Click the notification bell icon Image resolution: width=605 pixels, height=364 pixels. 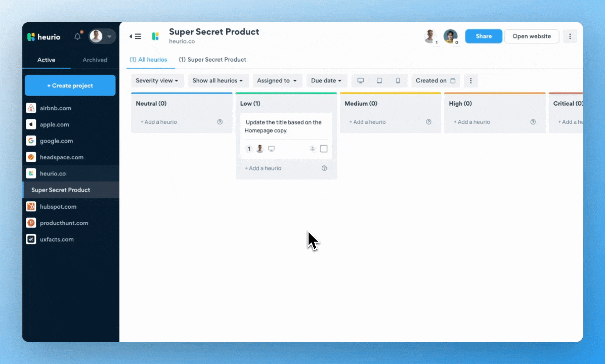[x=77, y=36]
